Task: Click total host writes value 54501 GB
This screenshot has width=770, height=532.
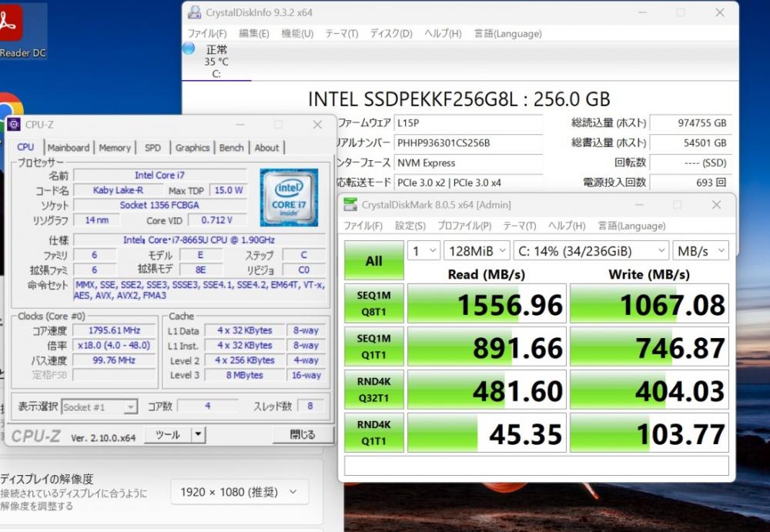Action: click(691, 143)
